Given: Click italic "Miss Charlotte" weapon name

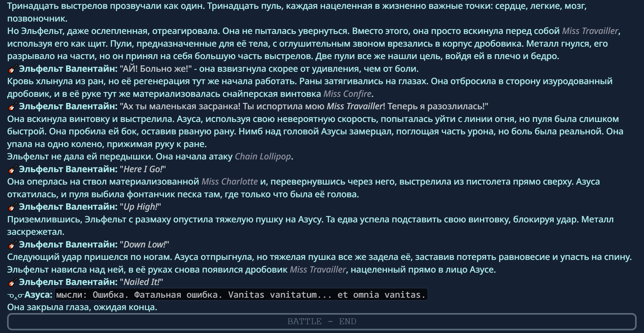Looking at the screenshot, I should pyautogui.click(x=230, y=182).
